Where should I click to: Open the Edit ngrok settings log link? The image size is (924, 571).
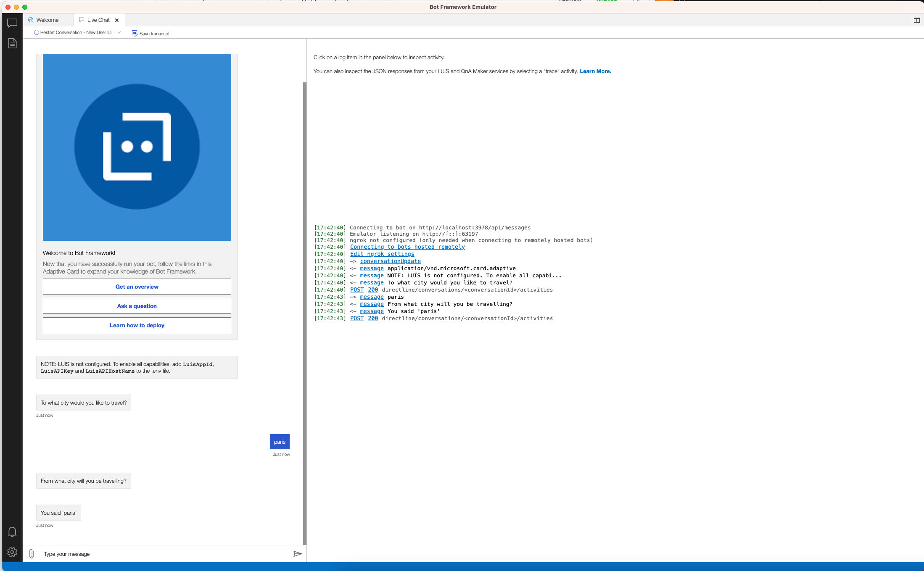click(x=382, y=254)
